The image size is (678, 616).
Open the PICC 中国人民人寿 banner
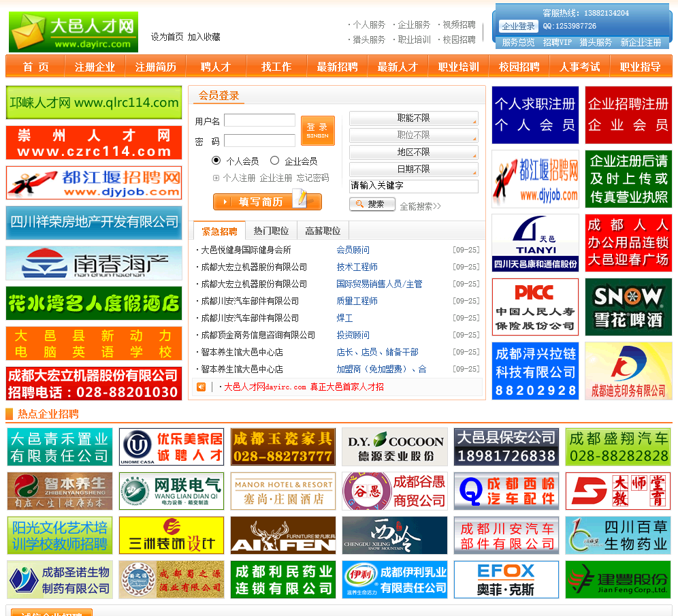coord(535,307)
